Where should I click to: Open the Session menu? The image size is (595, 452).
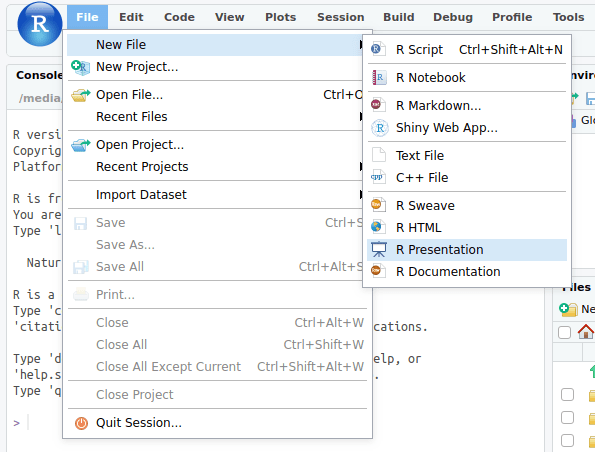click(x=340, y=17)
